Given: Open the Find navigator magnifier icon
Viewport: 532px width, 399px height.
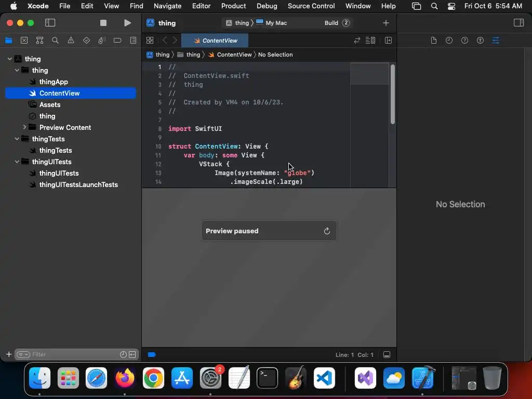Looking at the screenshot, I should 55,41.
